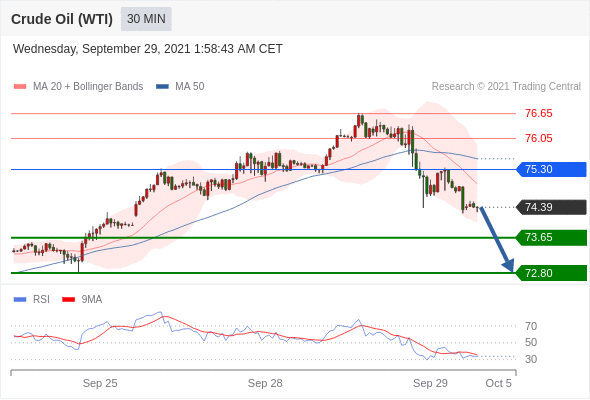The height and width of the screenshot is (400, 590).
Task: Select the 75.30 blue pivot price tag
Action: tap(551, 169)
